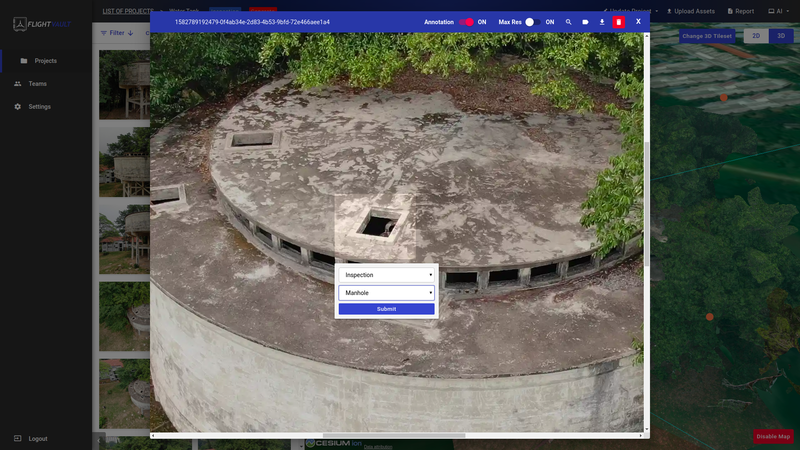Image resolution: width=800 pixels, height=450 pixels.
Task: Click the Teams people icon
Action: coord(18,84)
